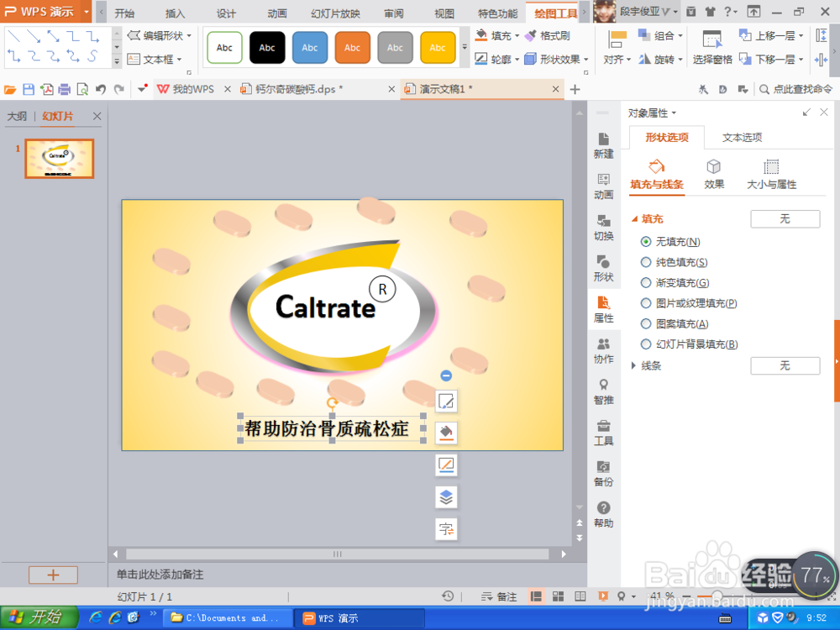This screenshot has width=840, height=630.
Task: Switch to 大纲 outline tab
Action: [x=17, y=116]
